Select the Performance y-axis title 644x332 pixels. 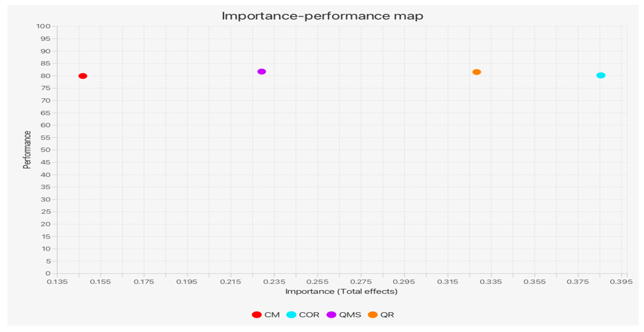tap(27, 150)
